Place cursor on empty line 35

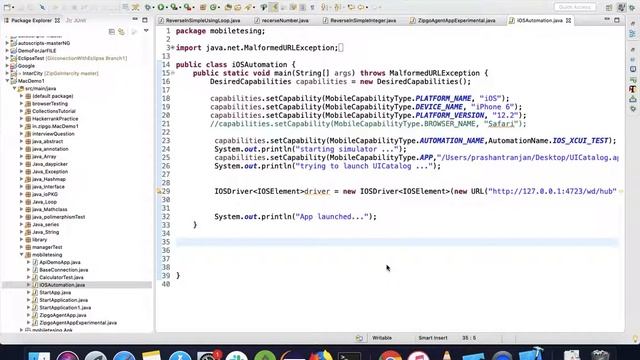click(x=397, y=242)
